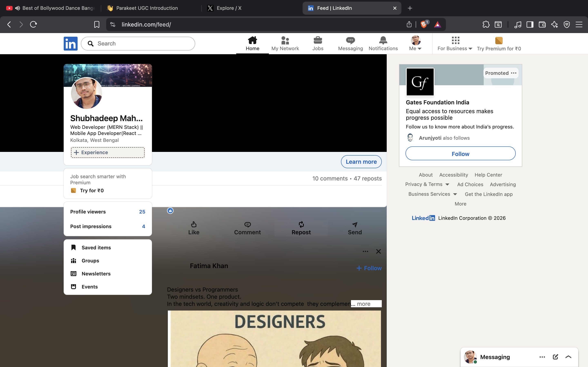588x367 pixels.
Task: Expand the For Business dropdown
Action: (455, 43)
